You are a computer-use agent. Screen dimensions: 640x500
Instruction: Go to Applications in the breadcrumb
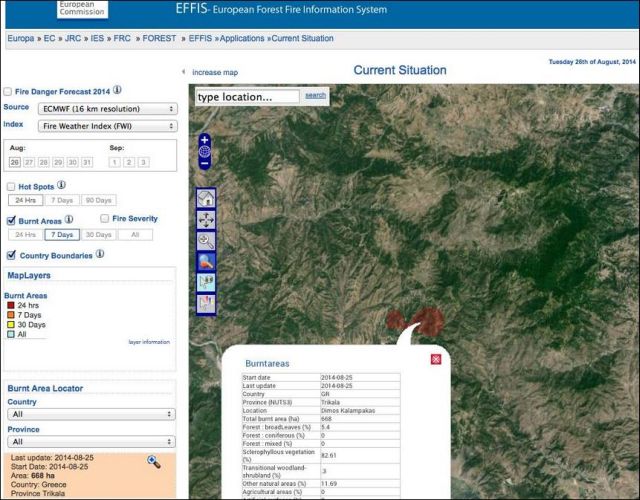tap(242, 38)
